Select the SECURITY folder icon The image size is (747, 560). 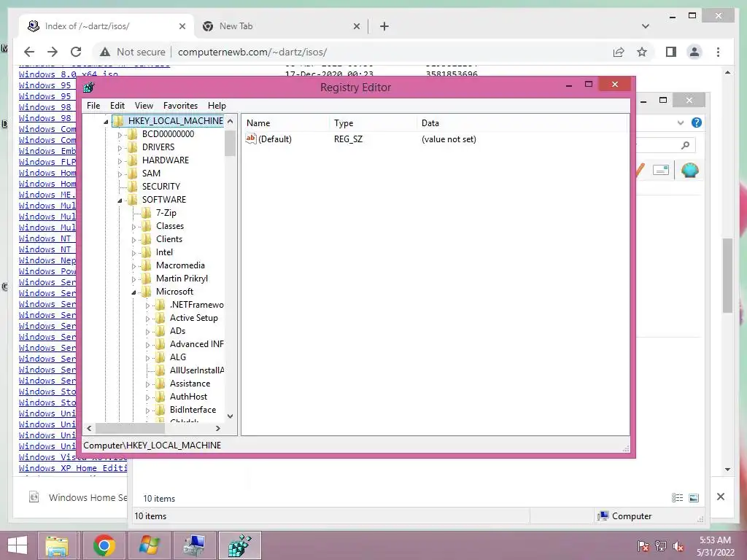tap(133, 186)
